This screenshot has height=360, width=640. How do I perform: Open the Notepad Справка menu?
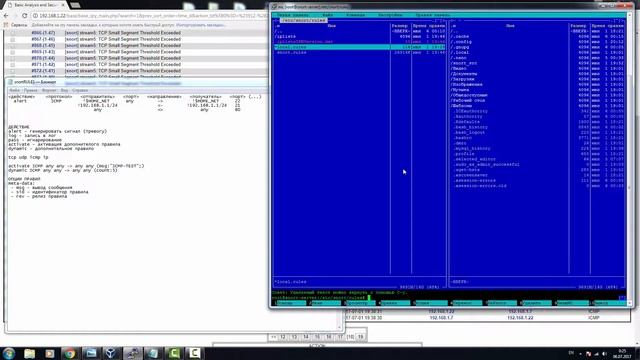[80, 90]
